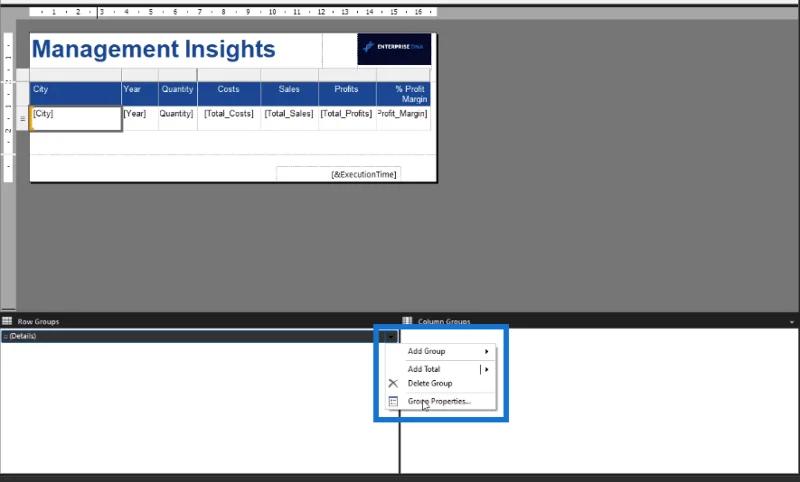Select the Enterprise DNA logo image

(x=394, y=49)
